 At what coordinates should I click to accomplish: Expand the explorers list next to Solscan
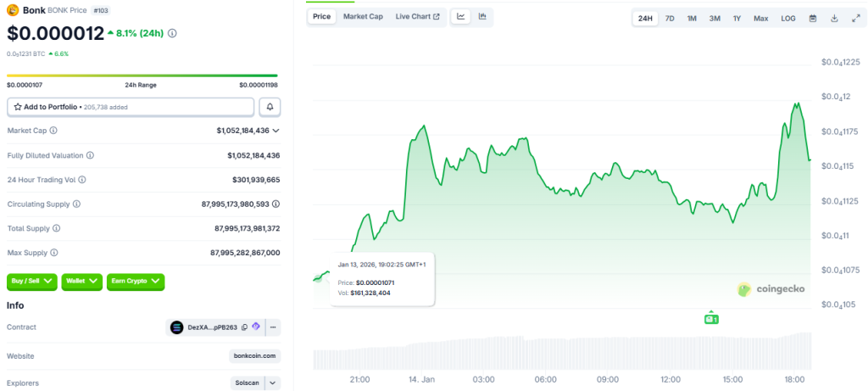[x=273, y=383]
